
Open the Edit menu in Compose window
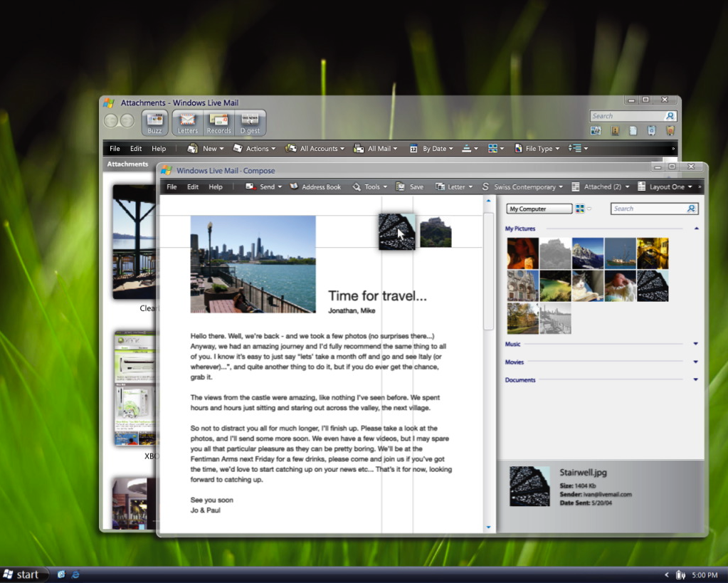click(193, 187)
